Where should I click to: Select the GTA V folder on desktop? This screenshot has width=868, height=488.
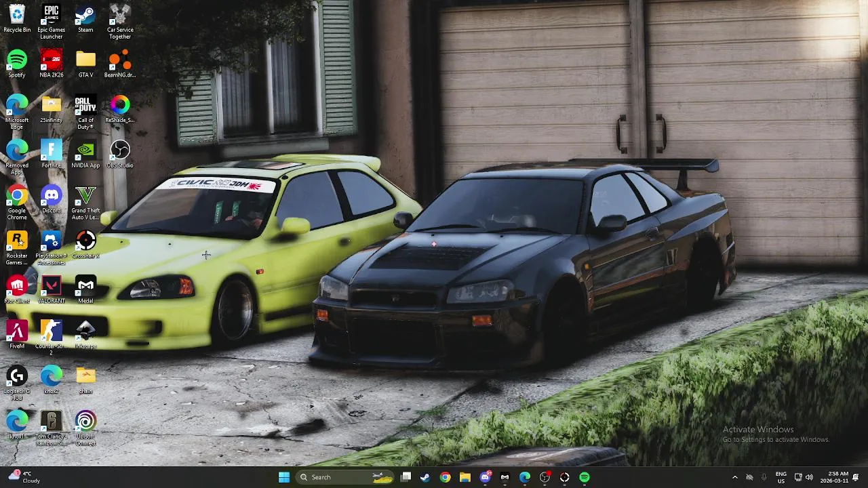85,64
